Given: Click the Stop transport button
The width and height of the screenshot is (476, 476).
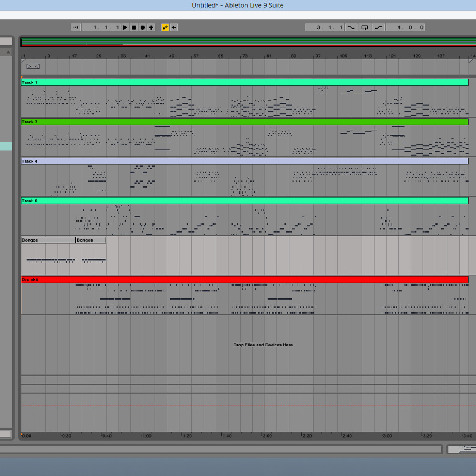Looking at the screenshot, I should 134,27.
